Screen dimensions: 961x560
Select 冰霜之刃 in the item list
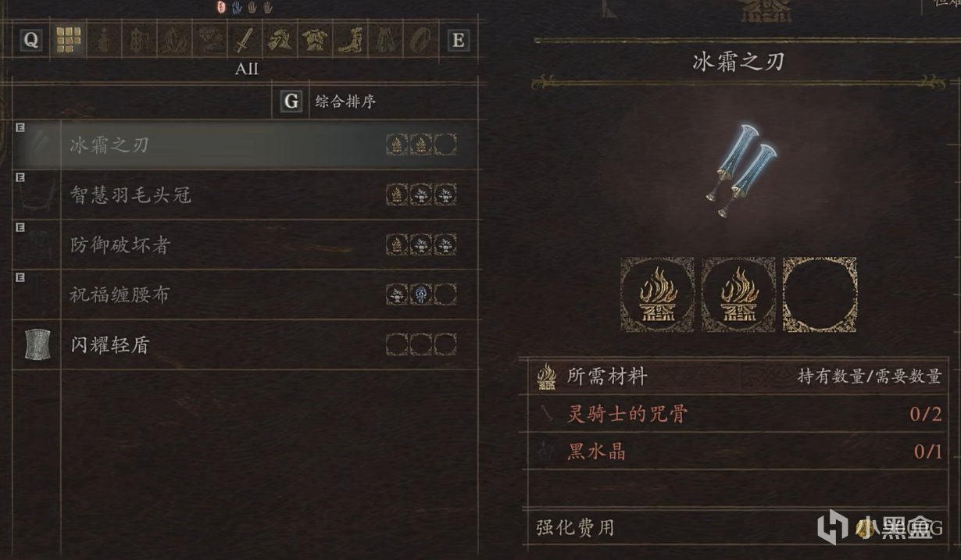pos(245,144)
